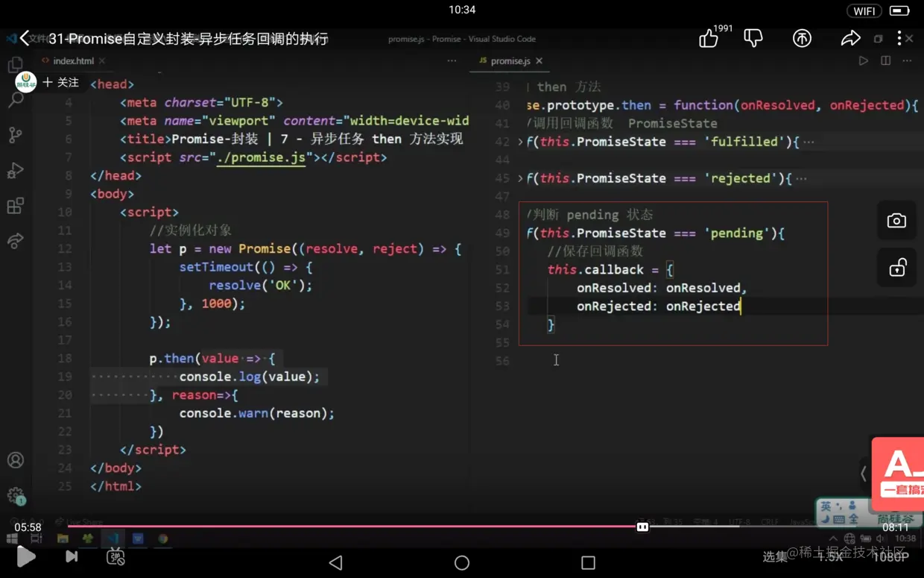Share the video with arrow icon
Image resolution: width=924 pixels, height=578 pixels.
[850, 38]
